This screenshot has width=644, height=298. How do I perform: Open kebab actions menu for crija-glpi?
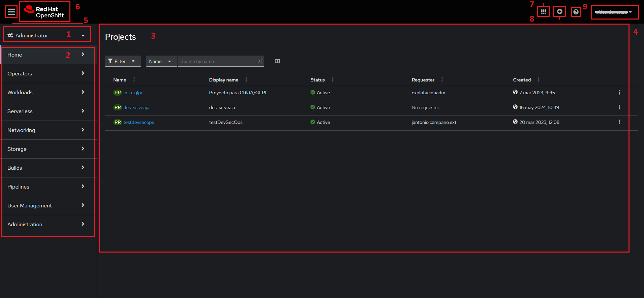point(619,92)
